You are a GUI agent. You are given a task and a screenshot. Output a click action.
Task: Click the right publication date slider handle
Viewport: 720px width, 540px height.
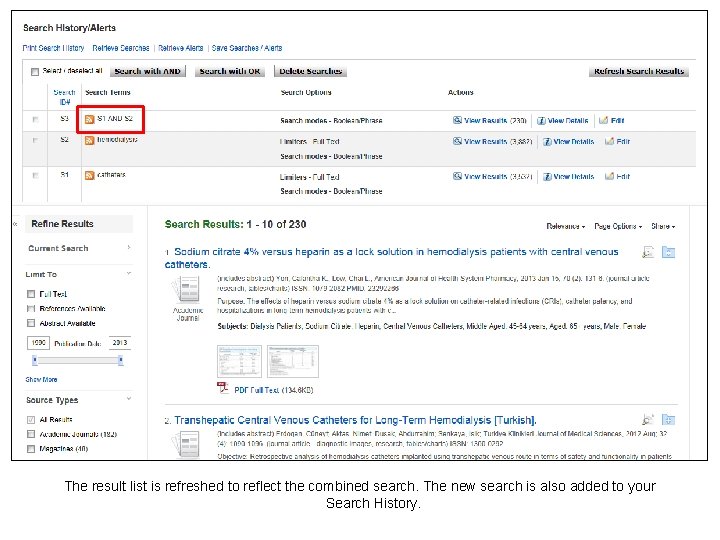(x=120, y=360)
